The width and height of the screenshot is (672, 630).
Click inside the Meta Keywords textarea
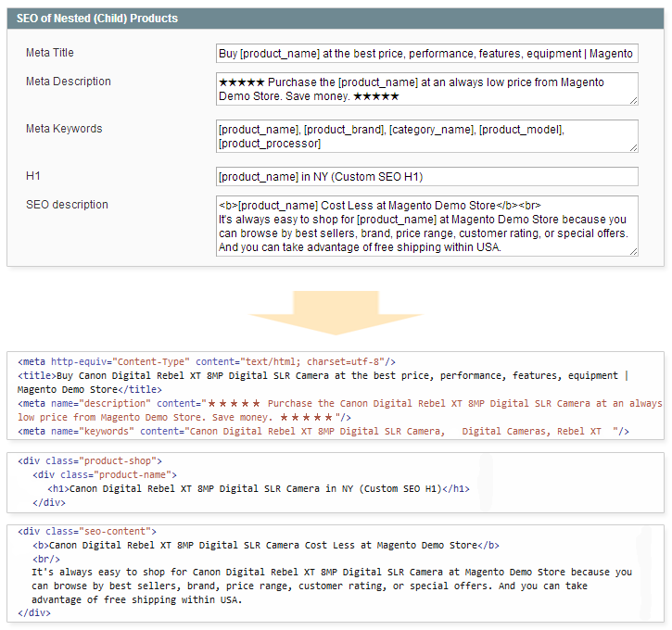(426, 136)
